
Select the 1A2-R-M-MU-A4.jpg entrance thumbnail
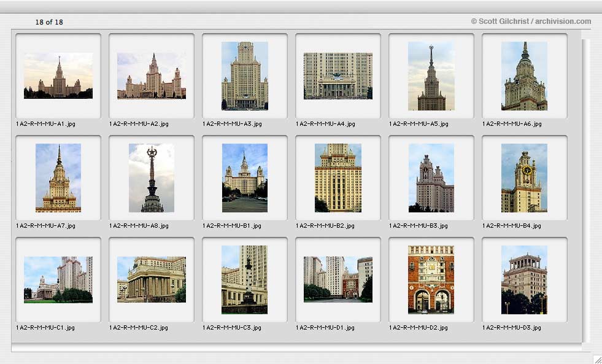pyautogui.click(x=338, y=76)
